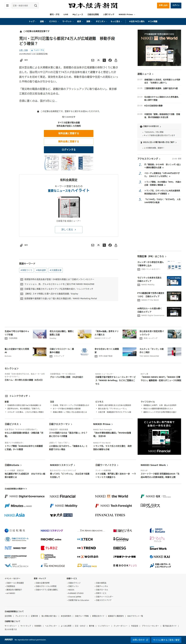The height and width of the screenshot is (644, 186).
Task: Open LIVE in the top menu
Action: [x=66, y=15]
